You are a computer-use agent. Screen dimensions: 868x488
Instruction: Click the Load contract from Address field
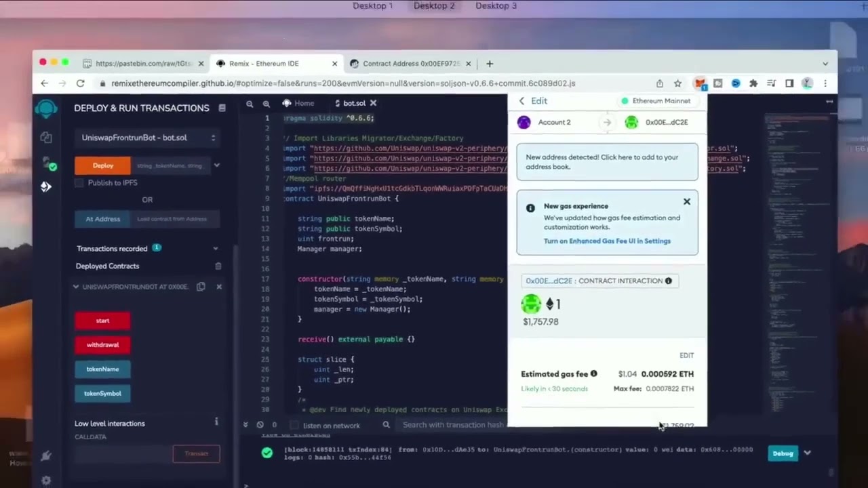(x=174, y=219)
